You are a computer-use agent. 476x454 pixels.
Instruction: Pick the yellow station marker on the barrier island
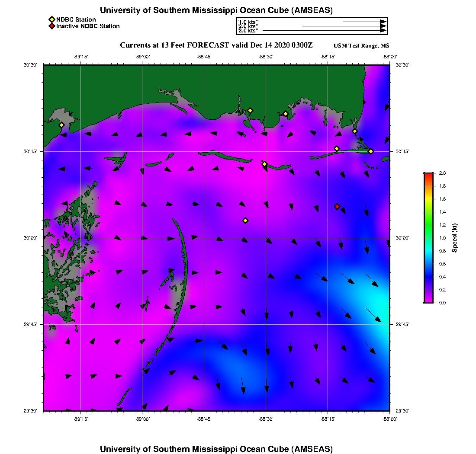(x=264, y=164)
